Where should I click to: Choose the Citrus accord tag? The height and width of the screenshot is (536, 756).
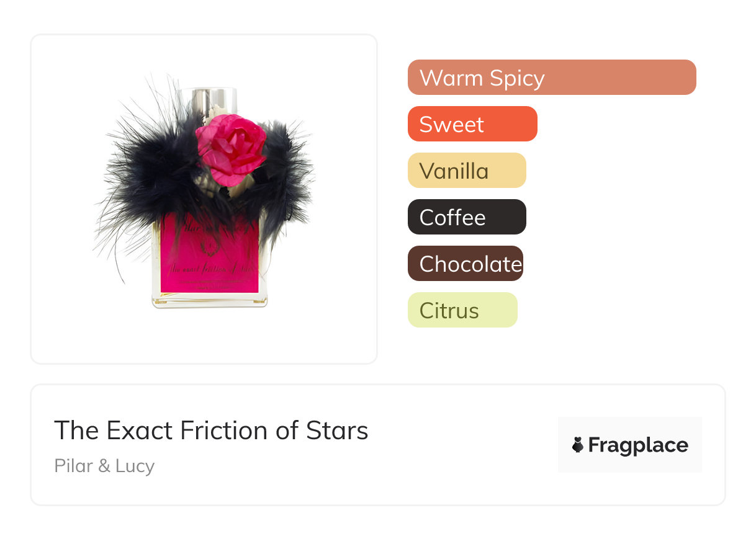tap(462, 310)
